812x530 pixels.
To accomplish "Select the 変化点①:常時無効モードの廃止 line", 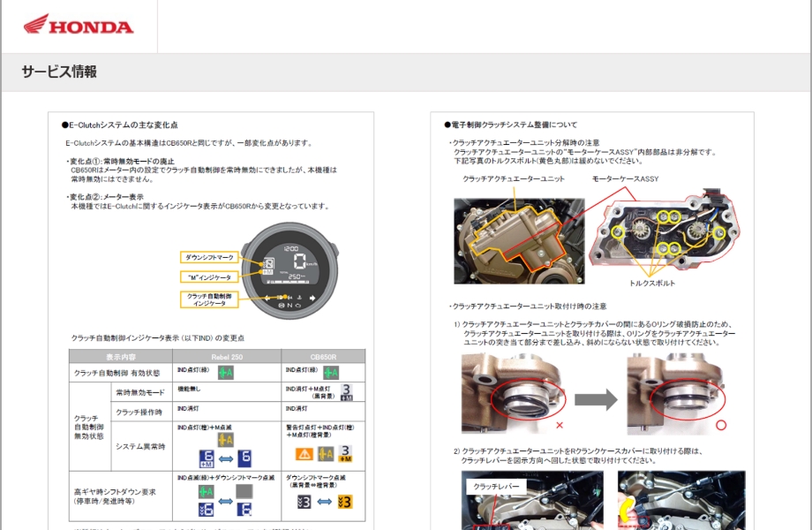I will point(120,161).
